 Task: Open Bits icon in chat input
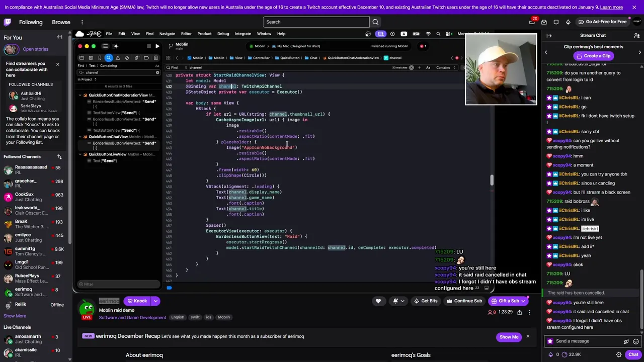[626, 341]
